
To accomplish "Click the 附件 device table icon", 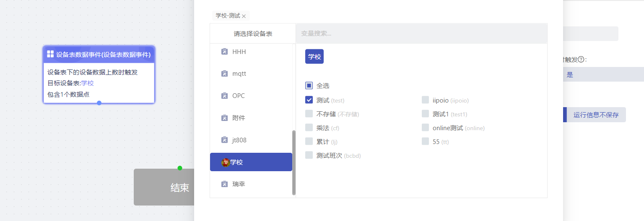I will click(224, 118).
